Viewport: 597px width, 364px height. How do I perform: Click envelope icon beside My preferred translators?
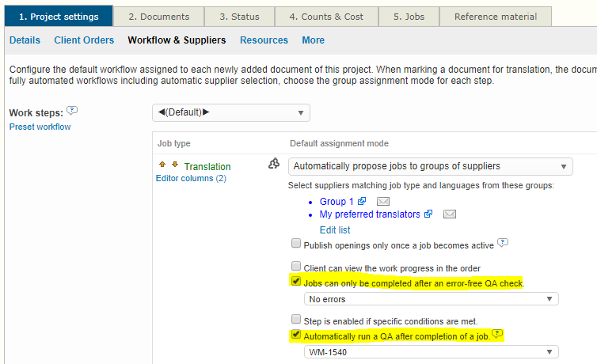[450, 214]
